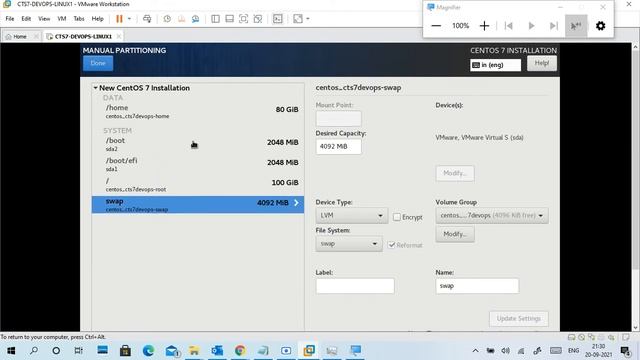640x360 pixels.
Task: Click the stretch guest display icon
Action: click(298, 19)
